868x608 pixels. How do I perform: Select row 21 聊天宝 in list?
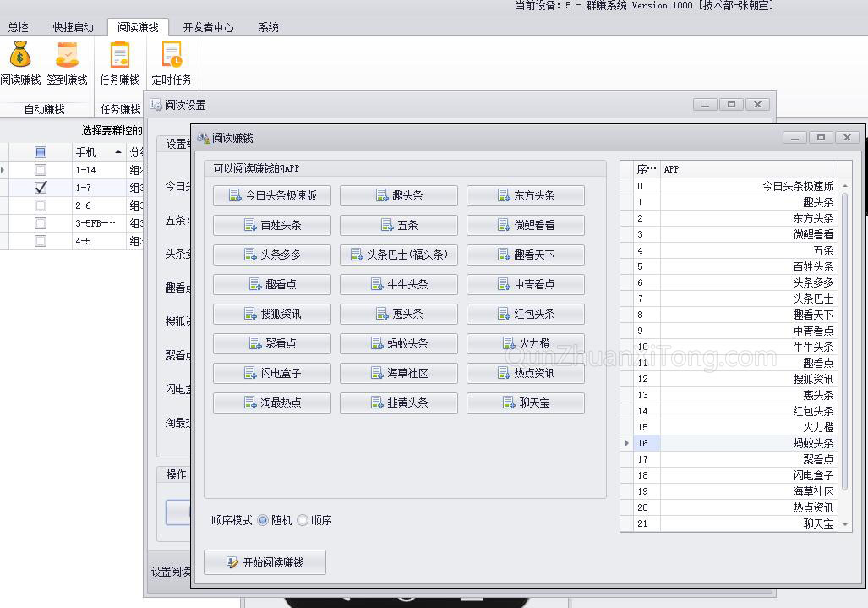point(735,523)
